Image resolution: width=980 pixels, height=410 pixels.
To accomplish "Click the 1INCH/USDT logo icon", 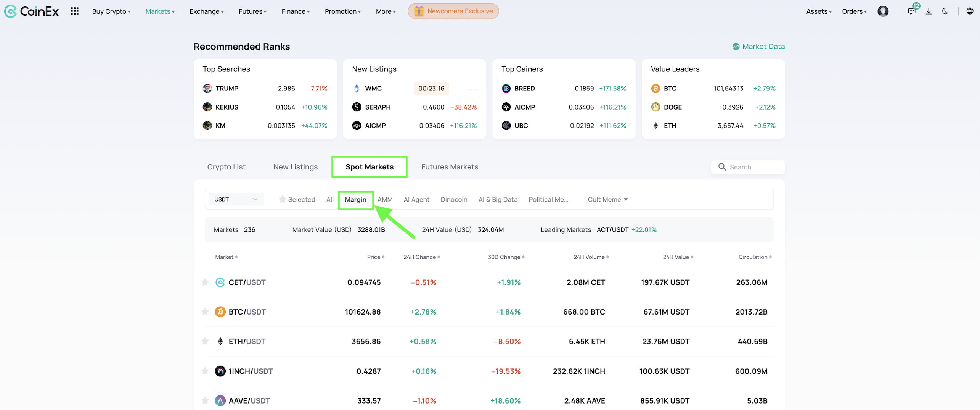I will [x=220, y=371].
